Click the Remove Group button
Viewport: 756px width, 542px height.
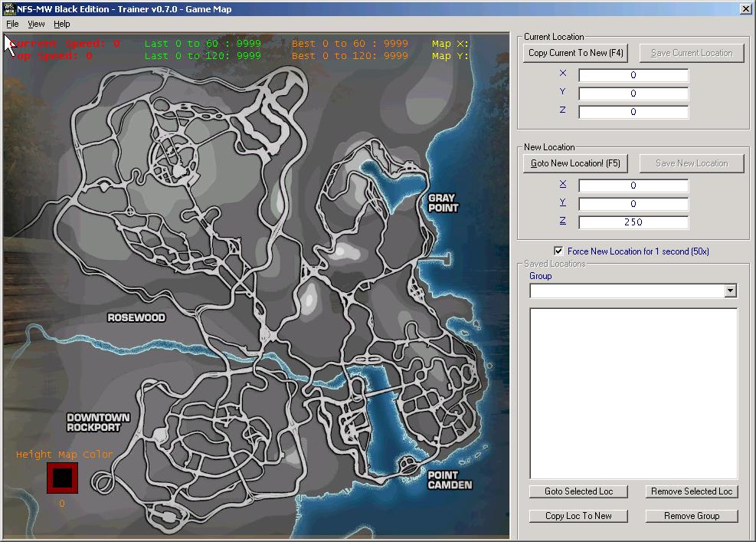pos(691,516)
